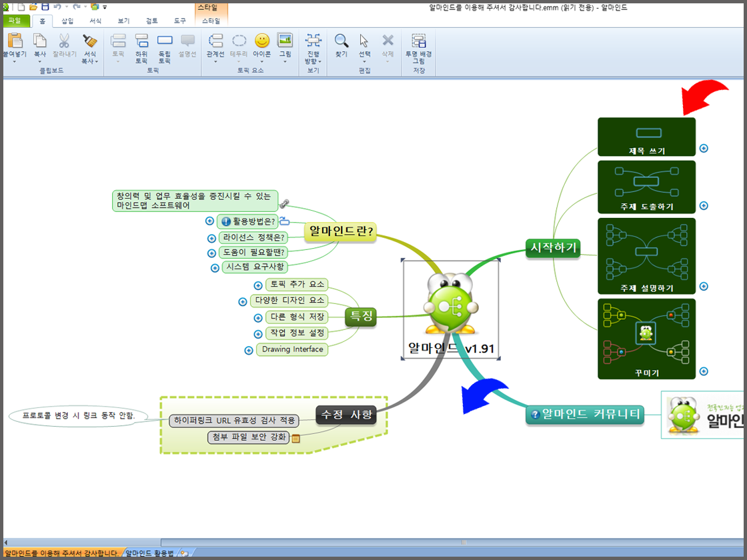Click the 꾸미기 thumbnail image
The image size is (747, 560).
tap(646, 339)
